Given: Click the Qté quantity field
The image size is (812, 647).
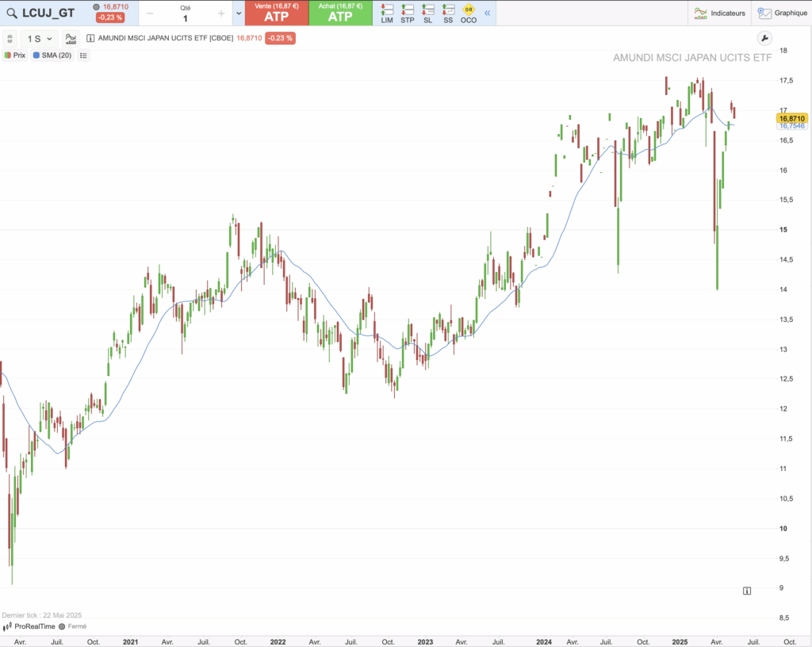Looking at the screenshot, I should coord(186,14).
